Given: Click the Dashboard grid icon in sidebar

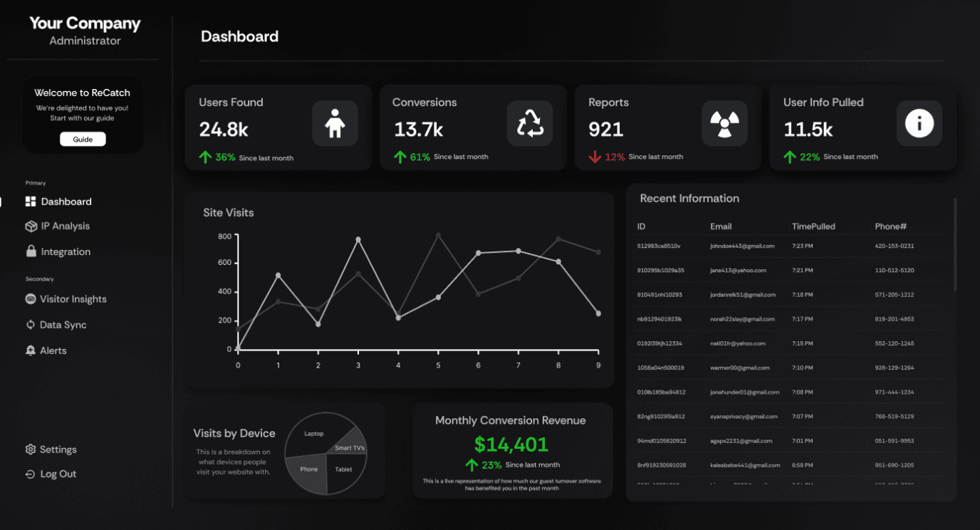Looking at the screenshot, I should (31, 202).
